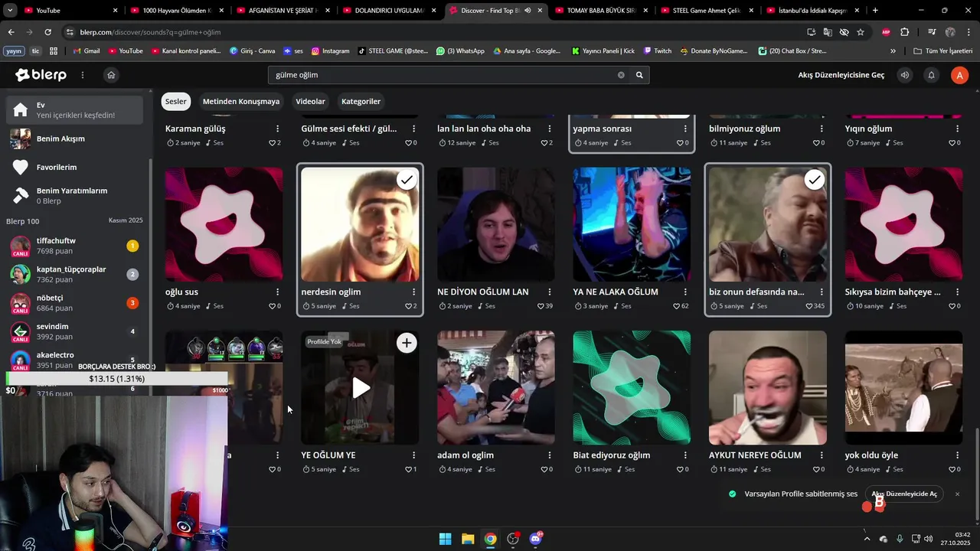Open options for YA NE ALAKA OĞLUM
This screenshot has width=980, height=551.
tap(685, 292)
